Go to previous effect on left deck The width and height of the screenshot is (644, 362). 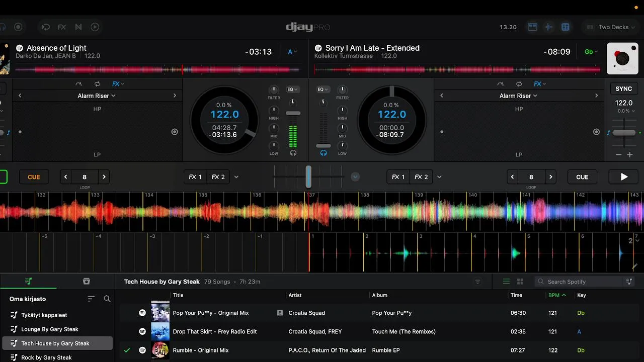[20, 96]
